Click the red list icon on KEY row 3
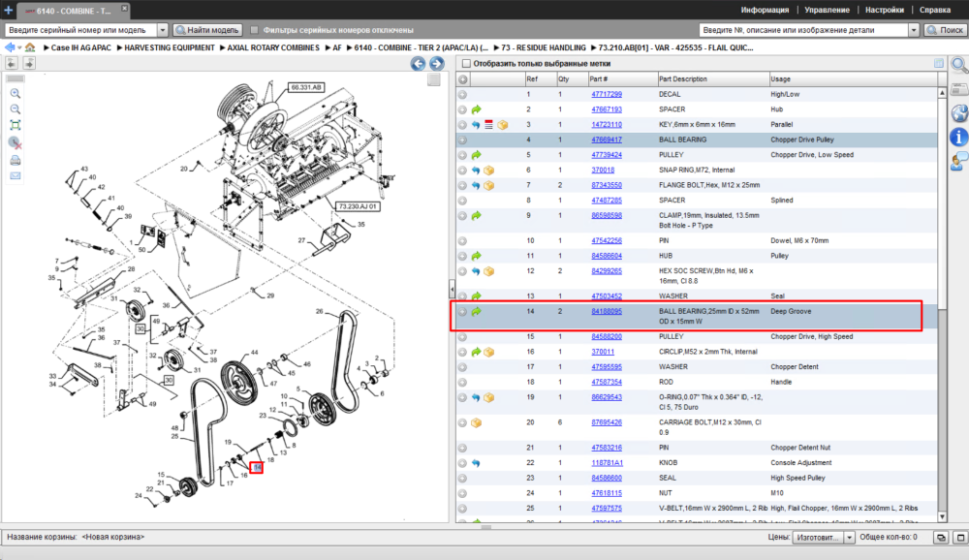The width and height of the screenshot is (969, 560). tap(488, 125)
